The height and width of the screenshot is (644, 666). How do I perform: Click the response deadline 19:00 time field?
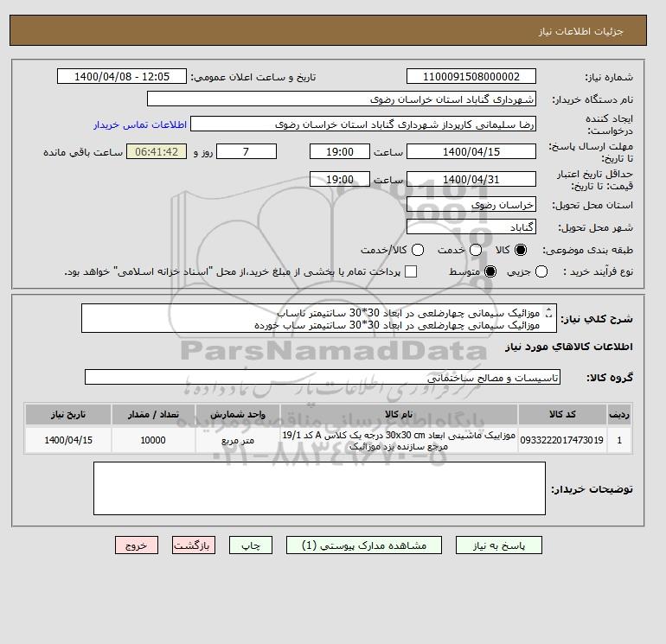[x=340, y=151]
